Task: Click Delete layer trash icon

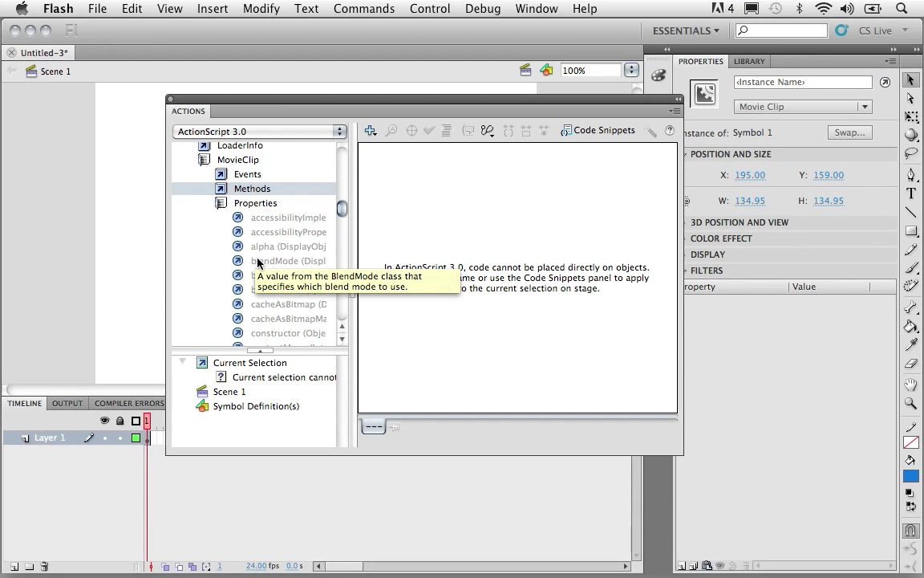Action: pyautogui.click(x=44, y=566)
